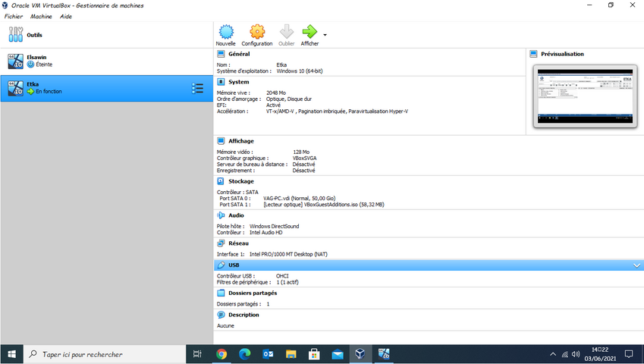The width and height of the screenshot is (644, 364).
Task: Open Outlook from the taskbar
Action: coord(268,354)
